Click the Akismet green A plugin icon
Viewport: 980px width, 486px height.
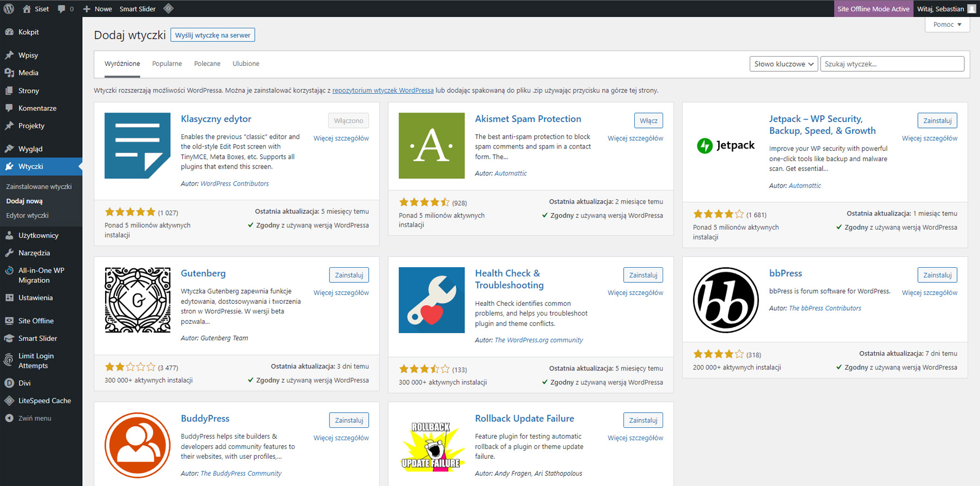(x=432, y=145)
